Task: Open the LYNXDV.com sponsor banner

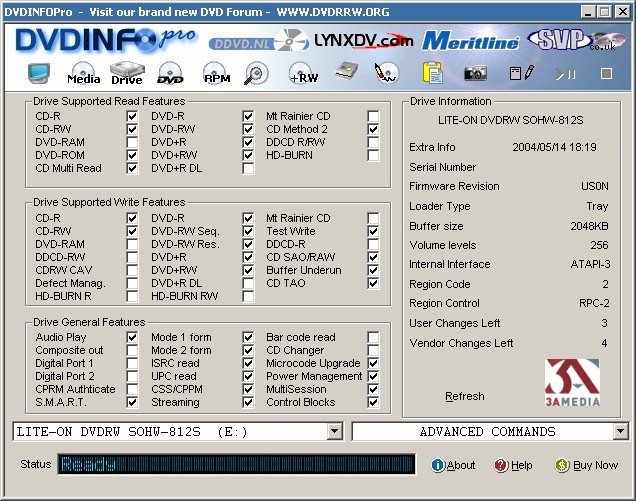Action: click(x=364, y=41)
